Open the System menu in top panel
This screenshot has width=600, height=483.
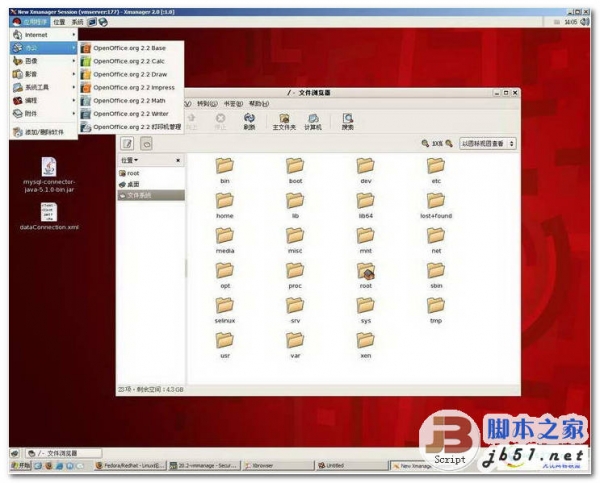pyautogui.click(x=77, y=22)
